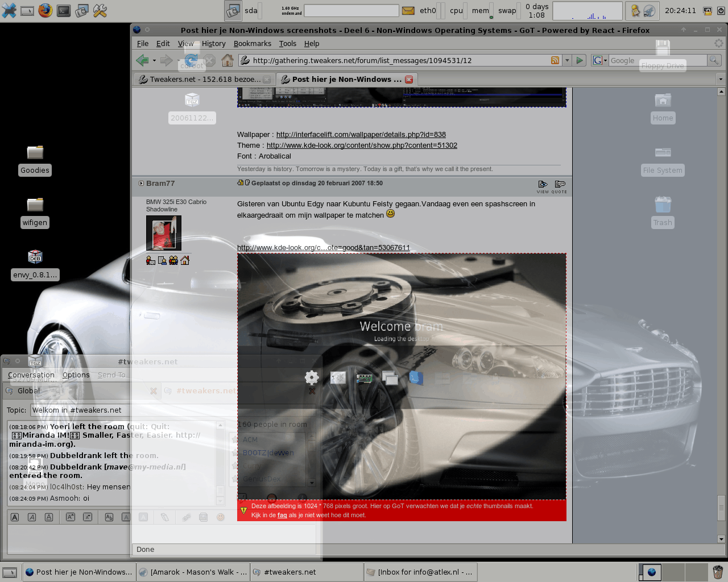Click the Amarok taskbar button
The width and height of the screenshot is (728, 582).
click(193, 572)
